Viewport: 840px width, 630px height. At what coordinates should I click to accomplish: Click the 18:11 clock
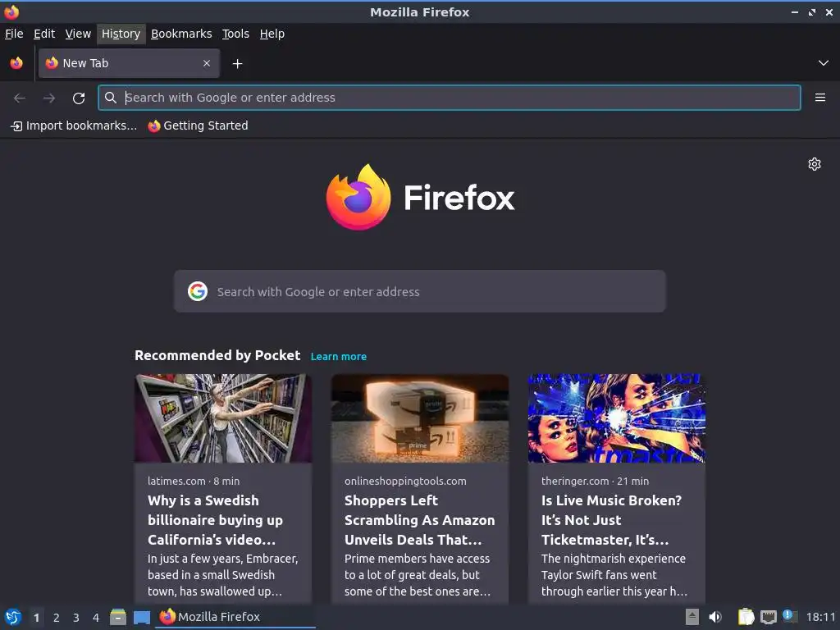(820, 618)
